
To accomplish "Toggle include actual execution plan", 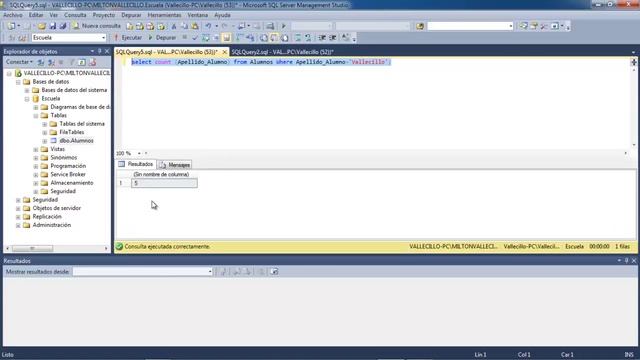I will [240, 38].
